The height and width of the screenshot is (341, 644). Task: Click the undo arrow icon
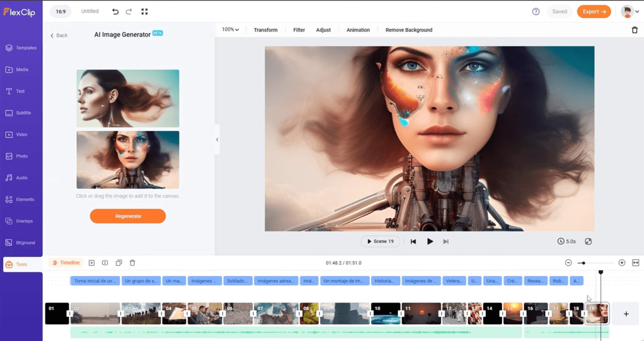click(115, 12)
